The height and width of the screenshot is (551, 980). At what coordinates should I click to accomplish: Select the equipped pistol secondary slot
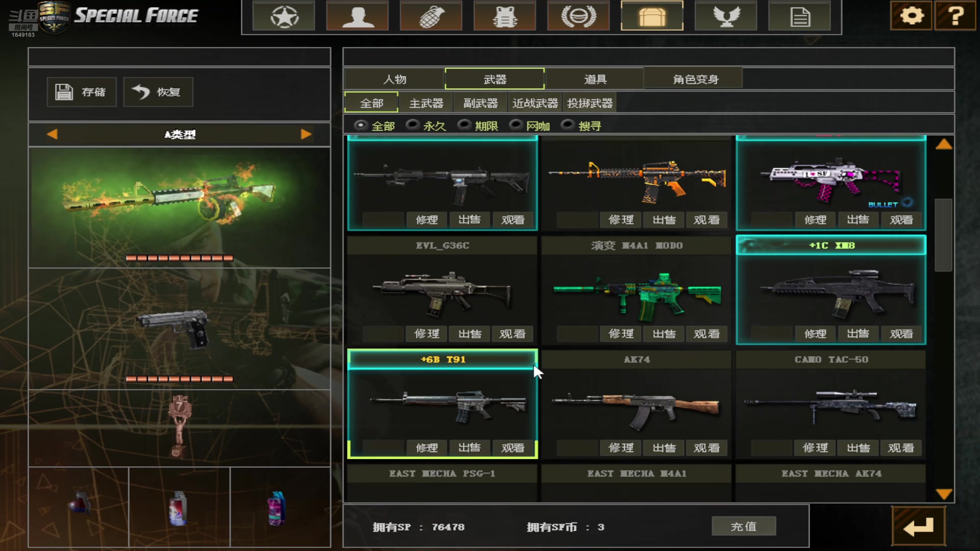coord(179,329)
